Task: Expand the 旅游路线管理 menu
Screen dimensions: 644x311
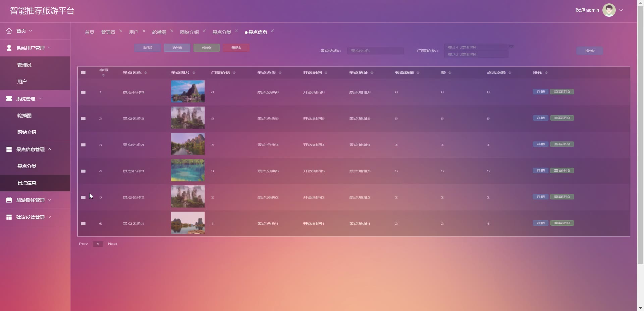Action: 49,200
